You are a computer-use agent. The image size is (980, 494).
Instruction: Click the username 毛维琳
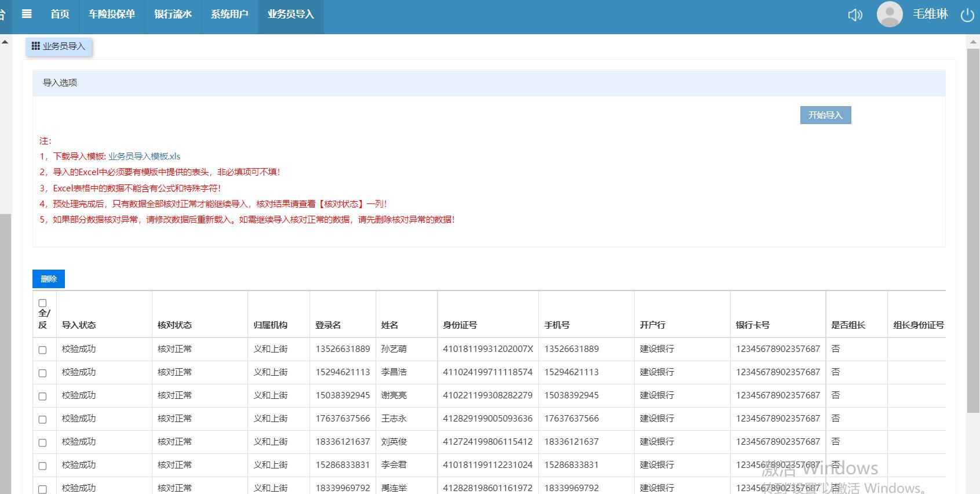(x=930, y=14)
